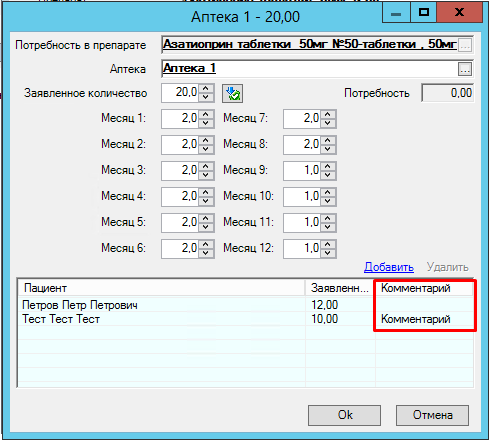
Task: Open the Аптека selection ellipsis button
Action: [x=465, y=69]
